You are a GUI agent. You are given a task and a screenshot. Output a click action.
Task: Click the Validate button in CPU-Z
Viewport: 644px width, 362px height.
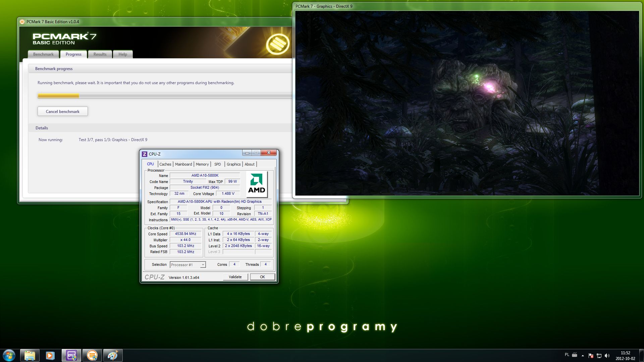(235, 277)
